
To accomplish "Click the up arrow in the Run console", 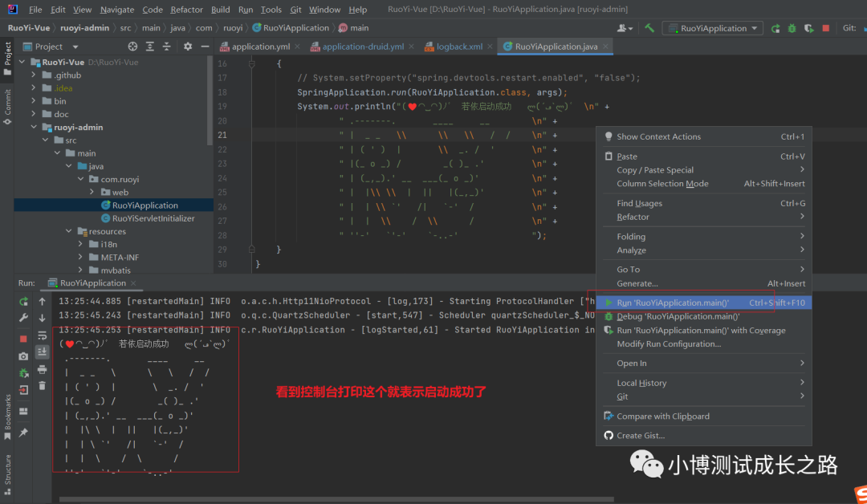I will coord(42,302).
